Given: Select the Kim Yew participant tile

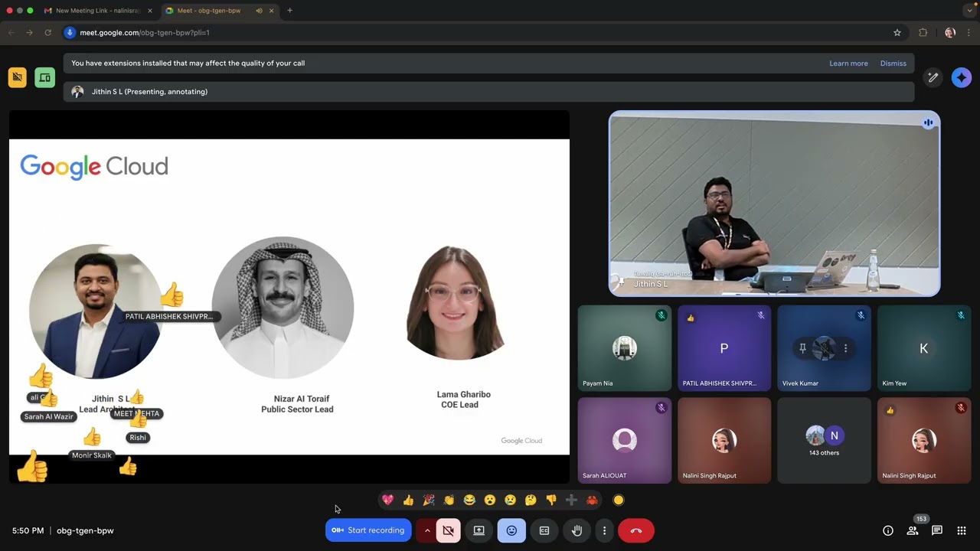Looking at the screenshot, I should [924, 348].
